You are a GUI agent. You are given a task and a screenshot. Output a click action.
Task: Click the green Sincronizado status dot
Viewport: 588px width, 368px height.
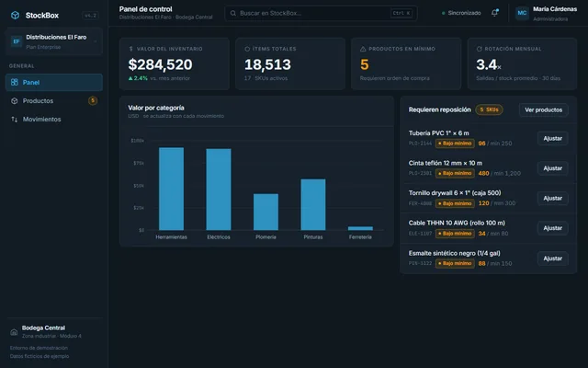pos(443,13)
